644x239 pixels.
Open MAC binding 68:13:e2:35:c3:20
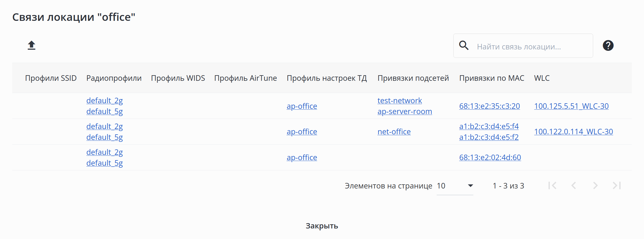coord(489,106)
